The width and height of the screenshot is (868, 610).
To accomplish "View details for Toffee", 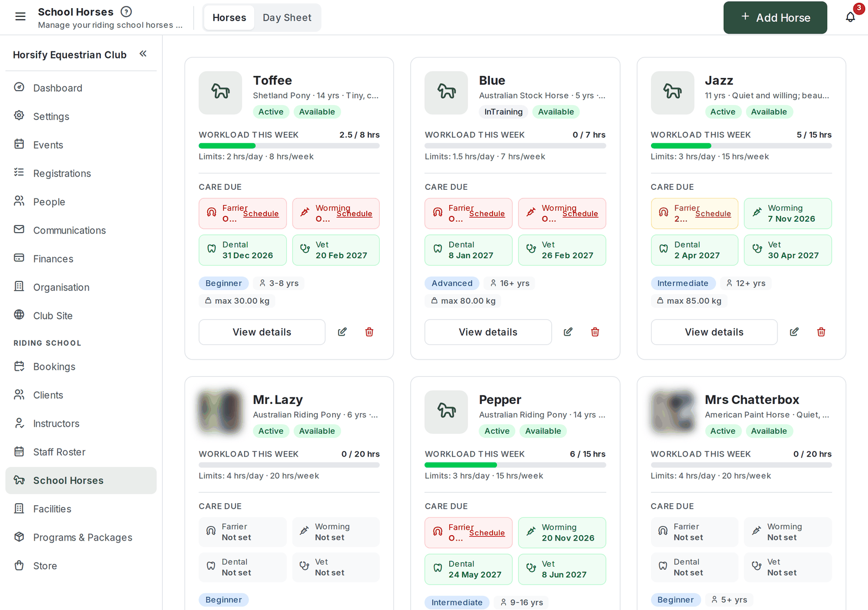I will (x=262, y=332).
